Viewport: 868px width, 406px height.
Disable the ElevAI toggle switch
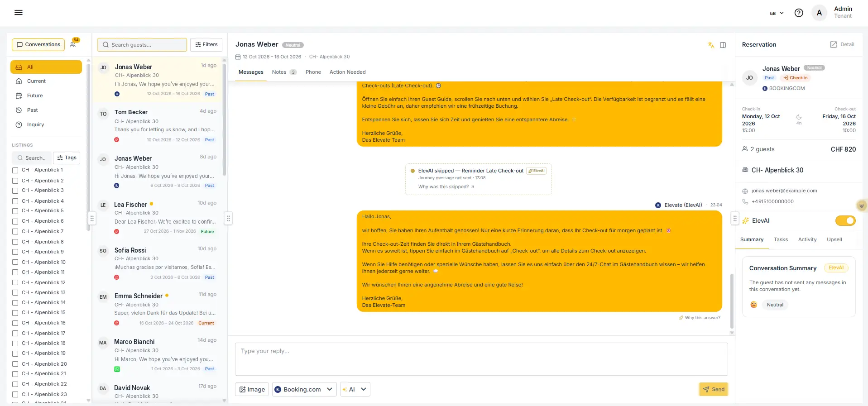tap(845, 220)
